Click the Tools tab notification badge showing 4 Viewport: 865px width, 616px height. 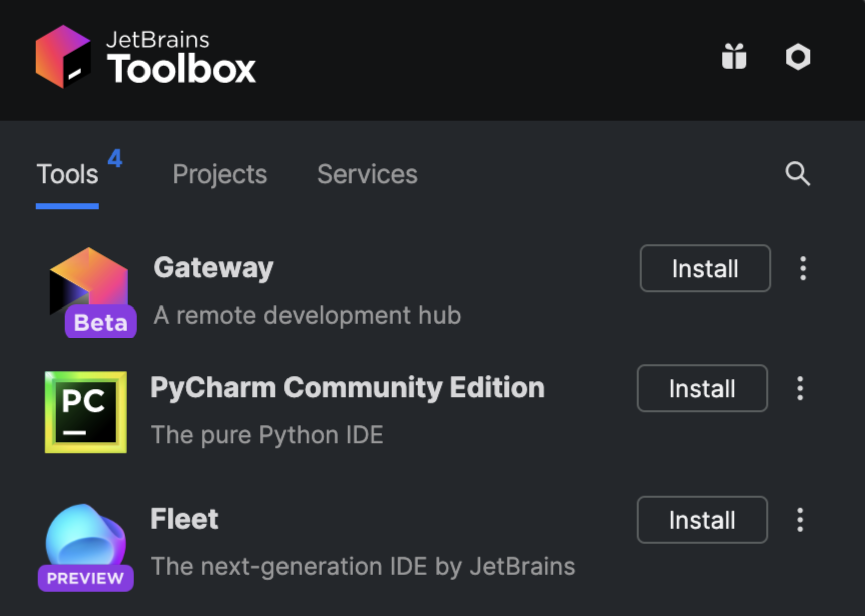[x=115, y=158]
